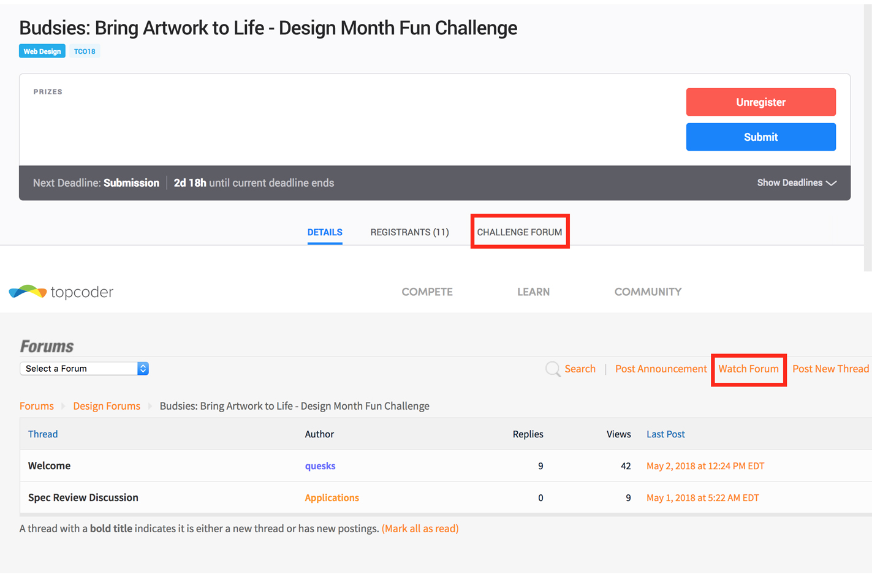The image size is (872, 588).
Task: Open the Applications author link
Action: coord(332,498)
